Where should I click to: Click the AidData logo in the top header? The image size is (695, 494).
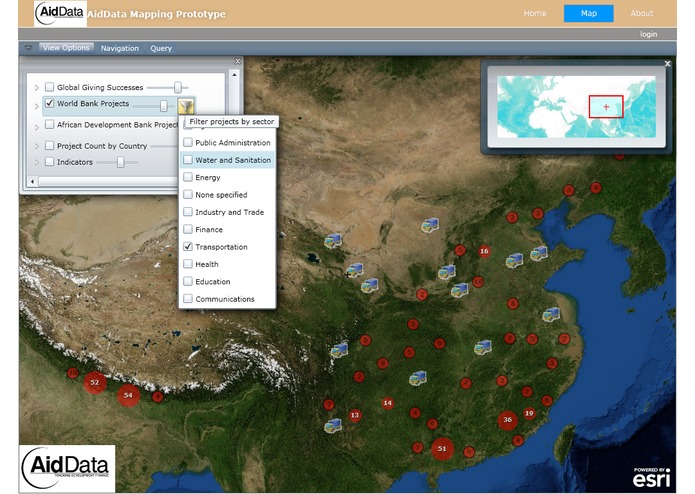(61, 14)
